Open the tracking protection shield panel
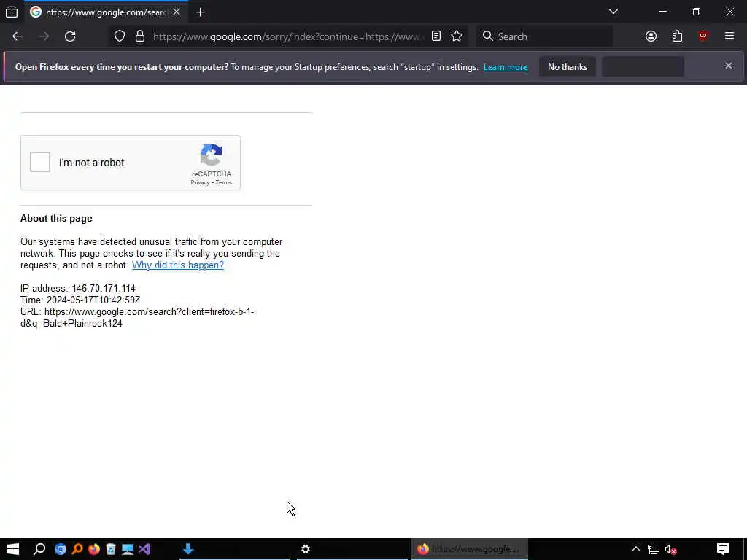The height and width of the screenshot is (560, 747). (x=120, y=36)
